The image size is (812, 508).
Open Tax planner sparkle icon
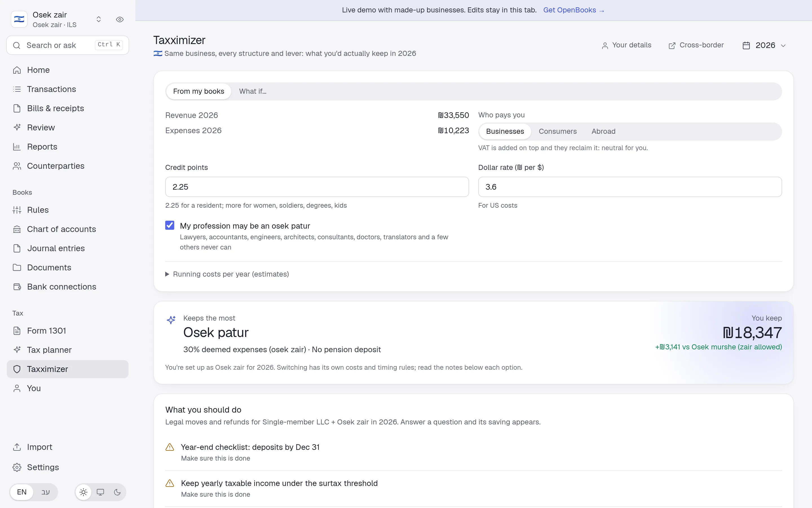[17, 350]
